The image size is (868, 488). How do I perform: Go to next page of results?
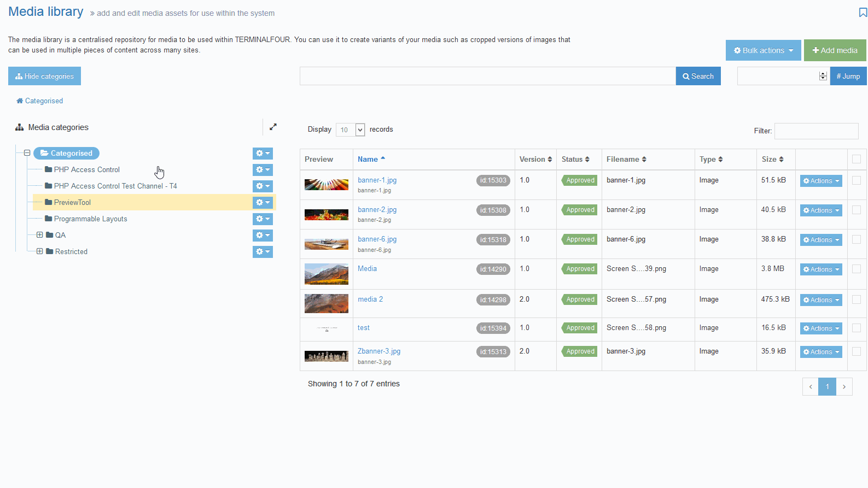pos(844,386)
